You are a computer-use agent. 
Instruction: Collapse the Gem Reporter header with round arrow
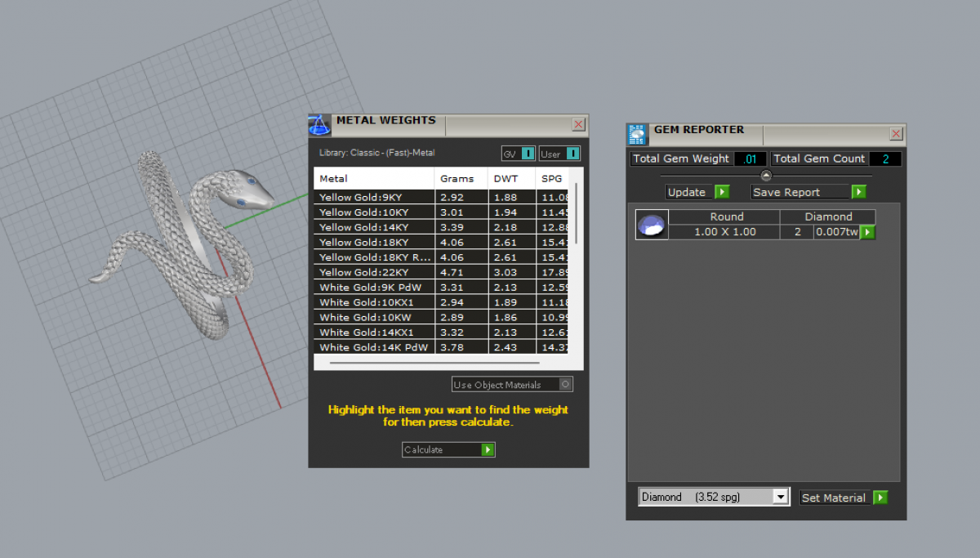(766, 176)
